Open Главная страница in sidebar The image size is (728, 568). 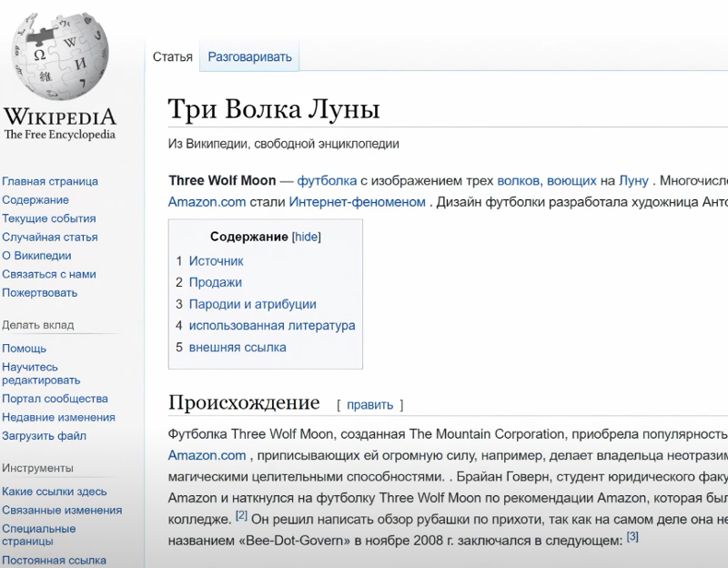50,181
